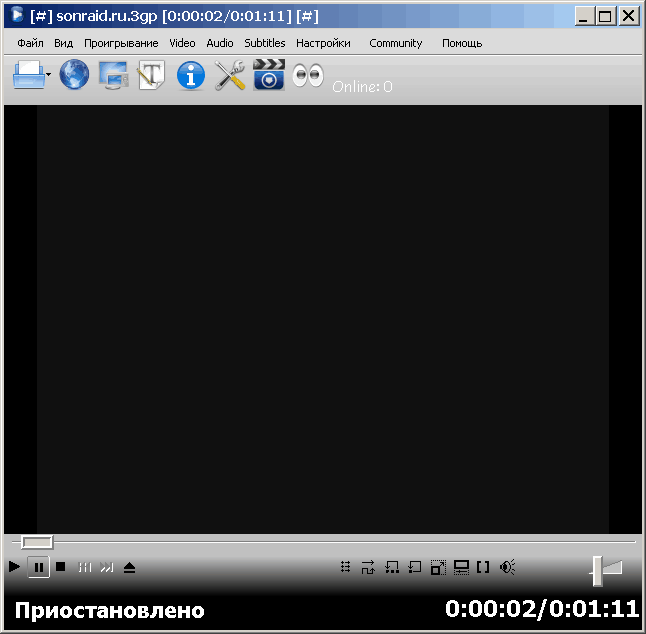Click the blue globe toolbar icon
646x634 pixels.
(x=74, y=75)
